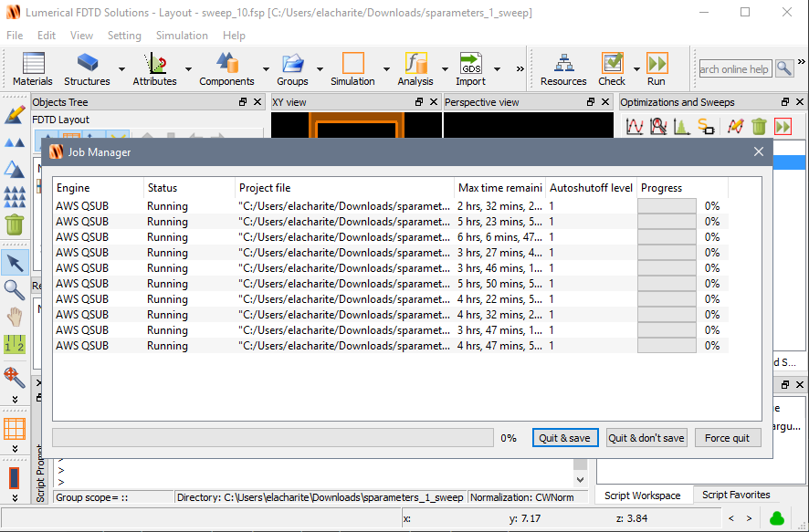This screenshot has height=532, width=809.
Task: Click the Force quit button
Action: pyautogui.click(x=728, y=438)
